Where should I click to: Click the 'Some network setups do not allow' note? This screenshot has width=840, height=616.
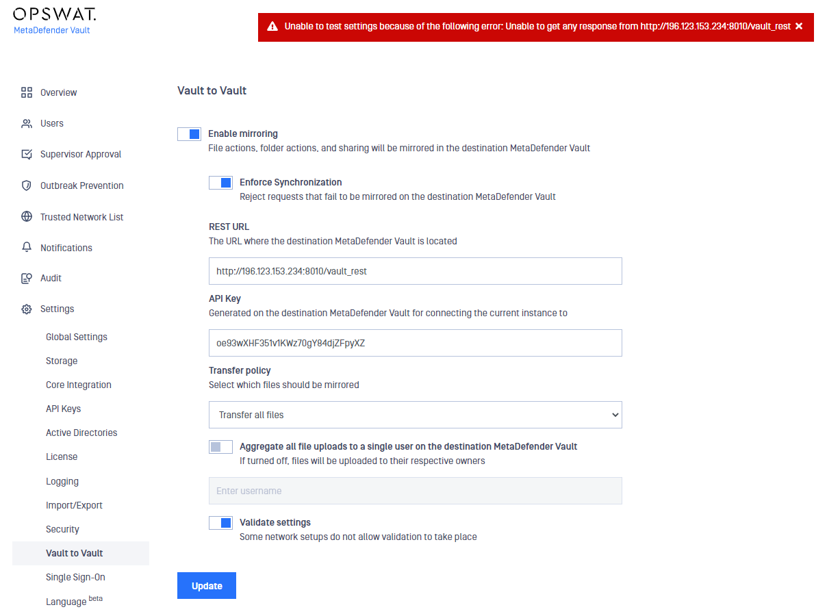(x=358, y=537)
